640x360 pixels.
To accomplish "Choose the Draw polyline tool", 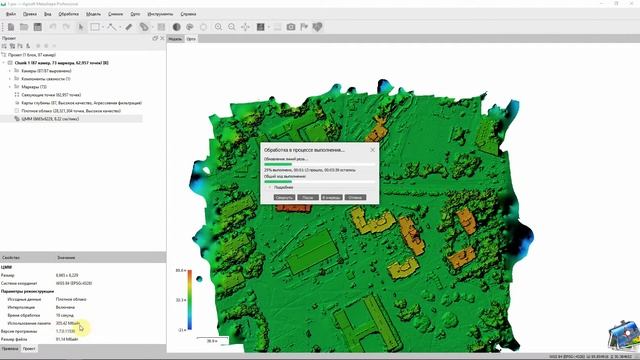I will tap(111, 27).
